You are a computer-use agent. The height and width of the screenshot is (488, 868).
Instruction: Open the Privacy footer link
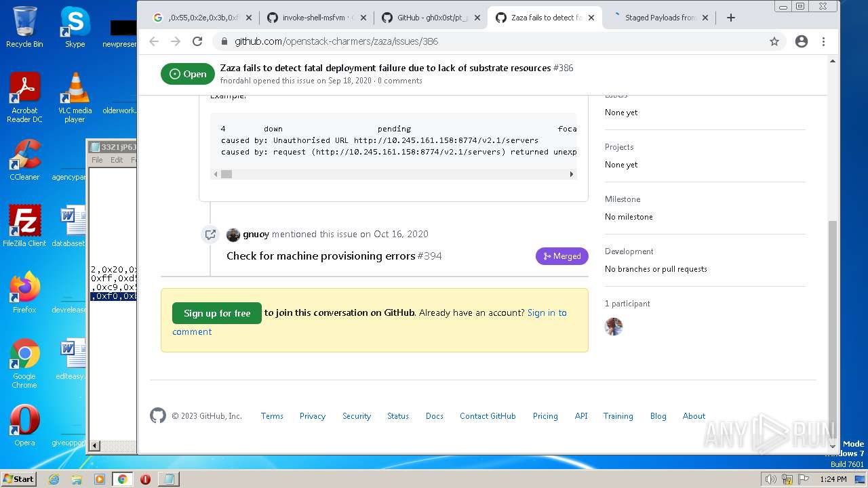[x=313, y=416]
